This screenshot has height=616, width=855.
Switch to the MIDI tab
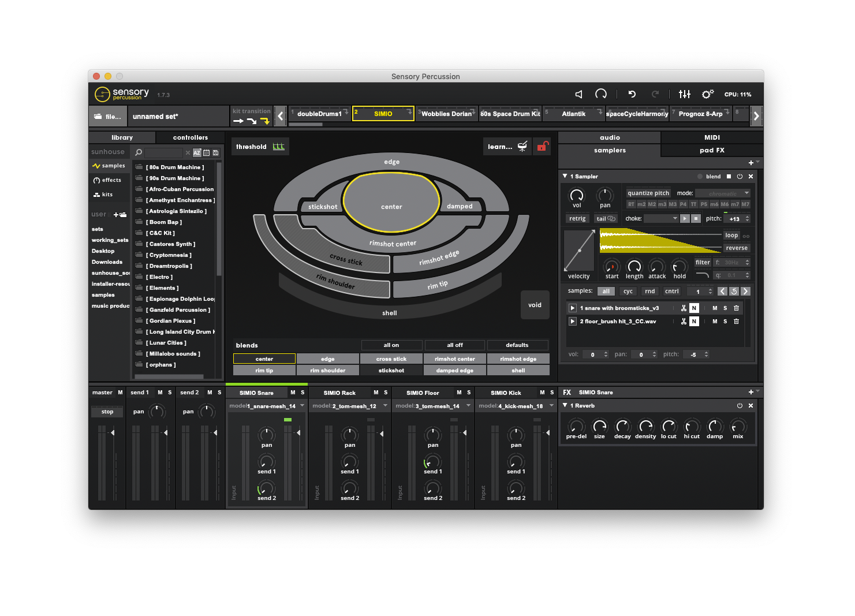(712, 137)
